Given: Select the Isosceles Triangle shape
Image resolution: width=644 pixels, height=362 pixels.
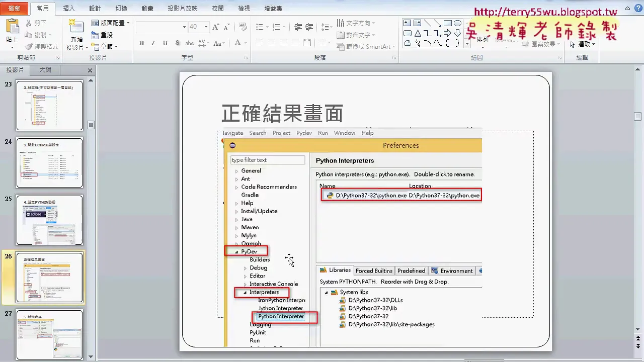Looking at the screenshot, I should 417,33.
